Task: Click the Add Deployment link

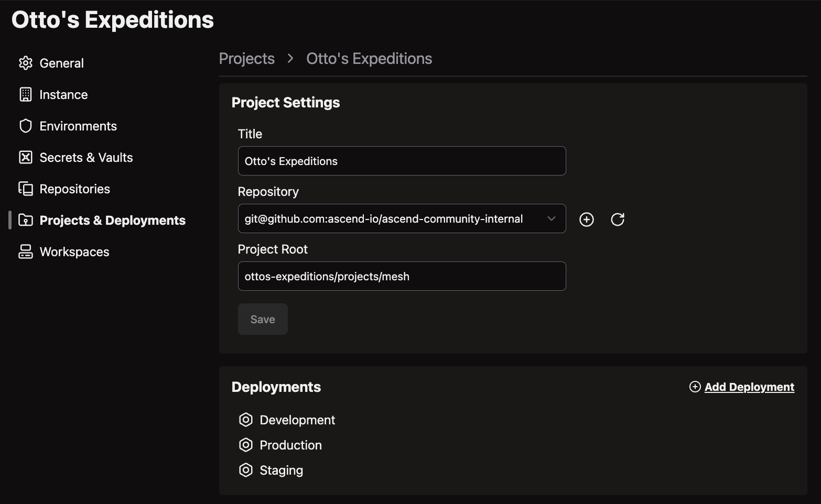Action: 749,387
